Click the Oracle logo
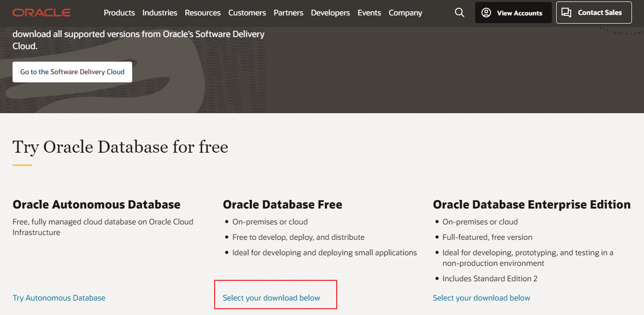The image size is (644, 315). (41, 13)
